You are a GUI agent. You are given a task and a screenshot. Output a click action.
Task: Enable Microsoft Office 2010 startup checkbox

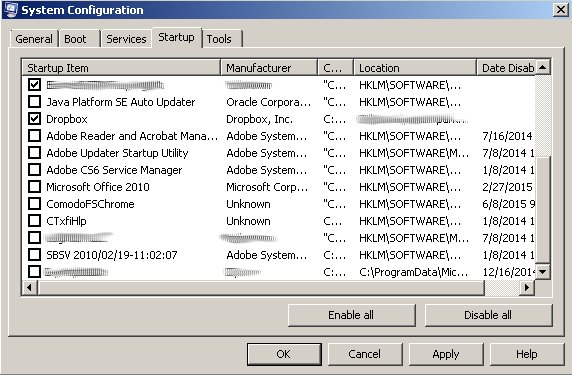34,187
